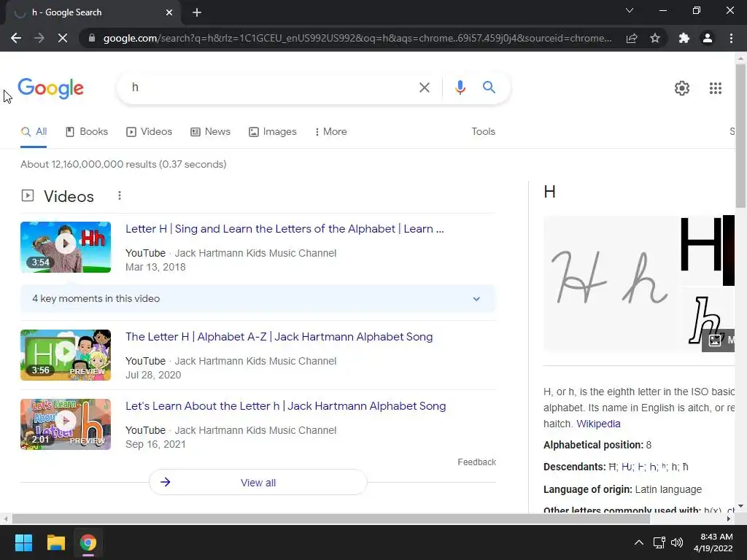The image size is (747, 560).
Task: Select the All results tab
Action: 34,132
